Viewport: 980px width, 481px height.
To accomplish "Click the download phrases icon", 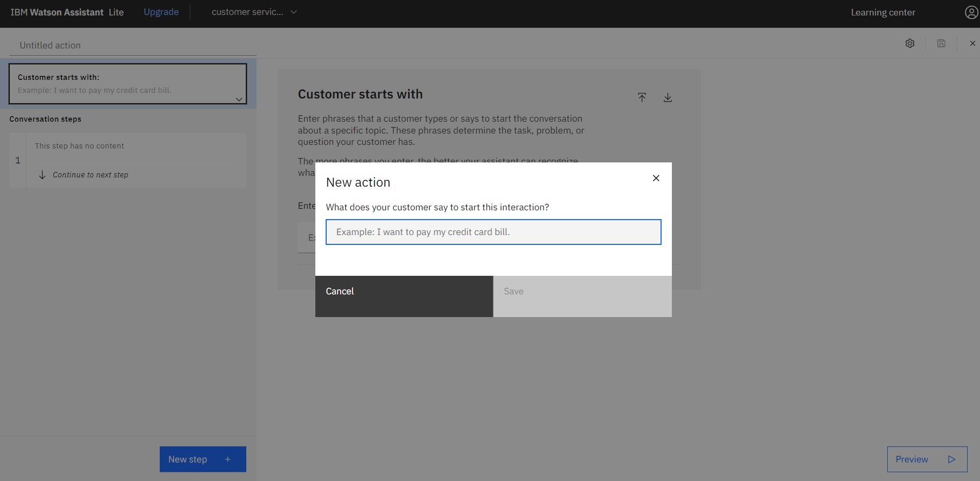I will 668,97.
